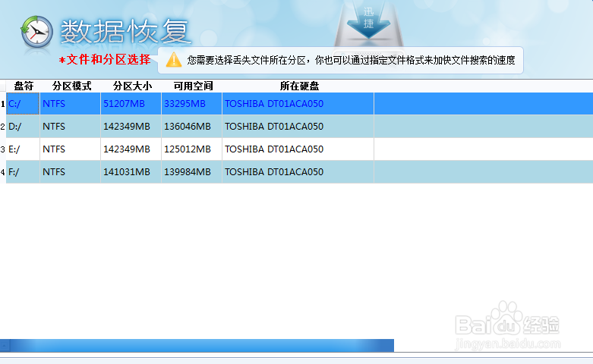Click the NTFS cell in the D:/ row

tap(71, 127)
